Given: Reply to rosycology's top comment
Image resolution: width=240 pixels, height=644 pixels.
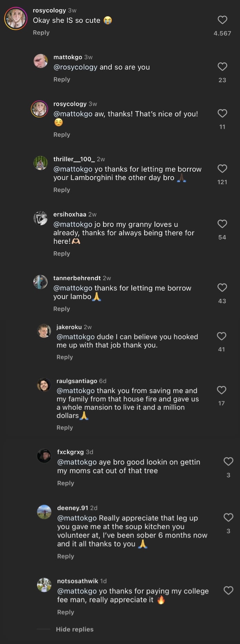Looking at the screenshot, I should tap(41, 32).
